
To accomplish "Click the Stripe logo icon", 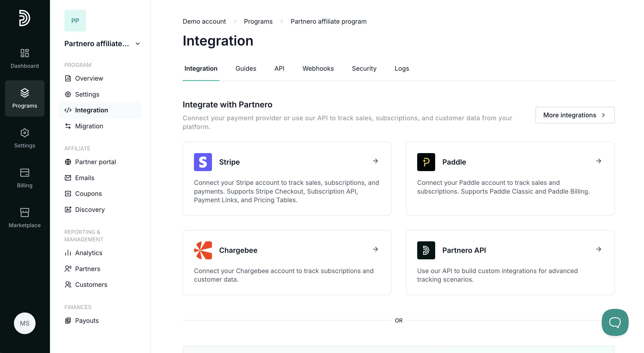I will coord(203,162).
